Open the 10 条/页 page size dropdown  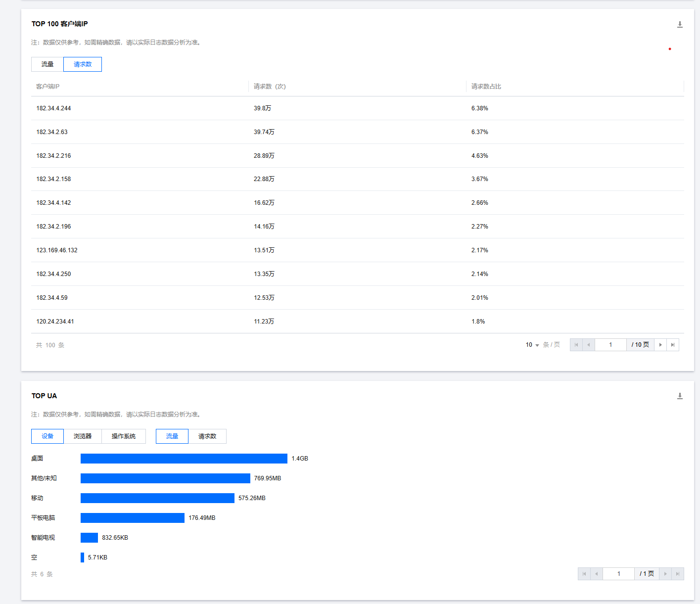coord(532,345)
